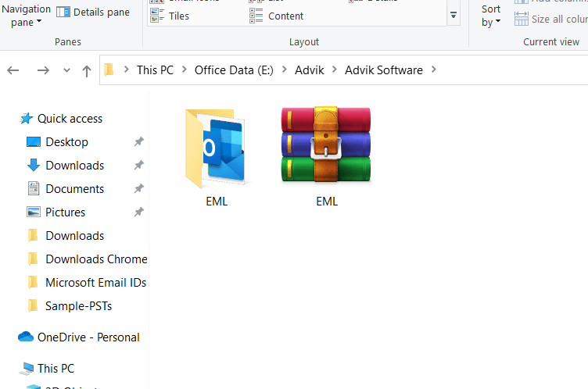Click the blue Downloads arrow icon

[34, 165]
